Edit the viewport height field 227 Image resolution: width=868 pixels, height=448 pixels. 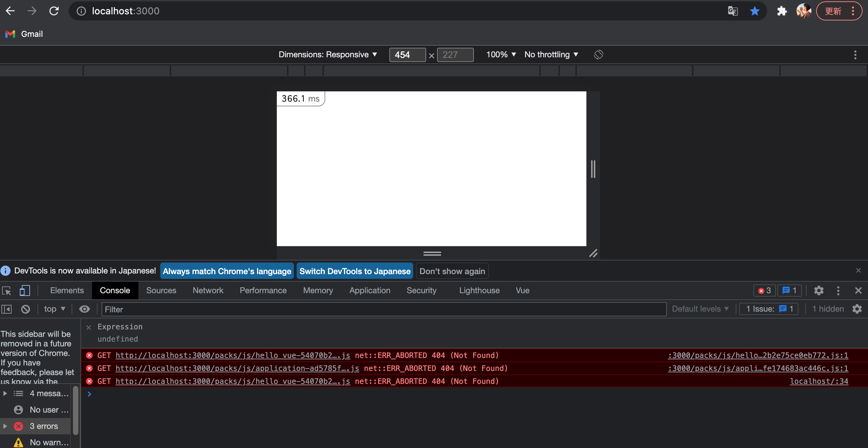point(455,55)
